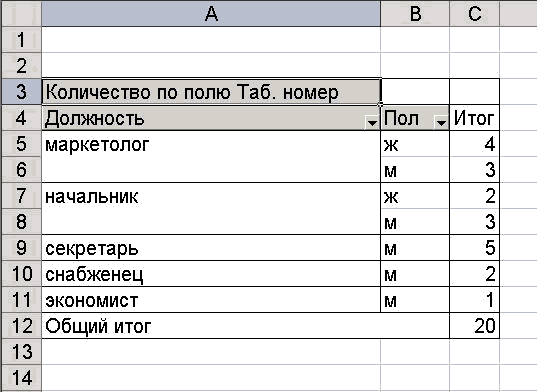The height and width of the screenshot is (392, 537).
Task: Click the Общий итог cell
Action: coord(245,326)
